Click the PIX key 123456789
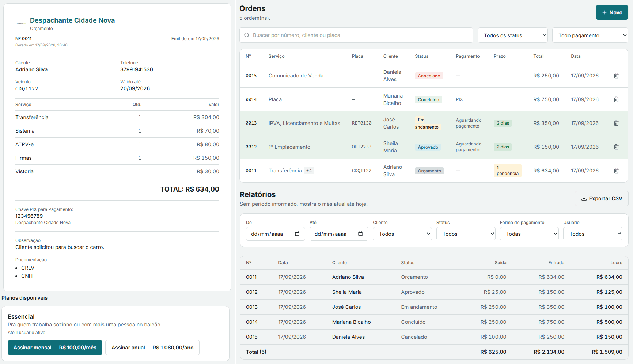This screenshot has height=364, width=633. (29, 216)
